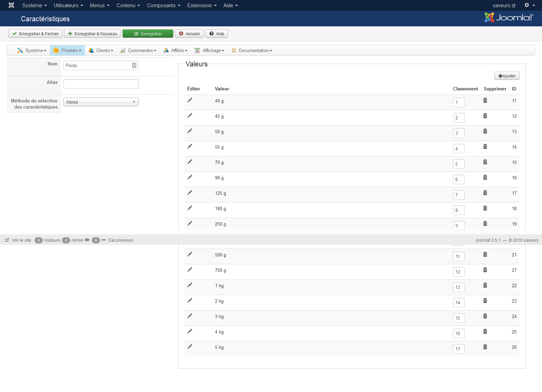
Task: Open the Composants top menu
Action: (x=164, y=5)
